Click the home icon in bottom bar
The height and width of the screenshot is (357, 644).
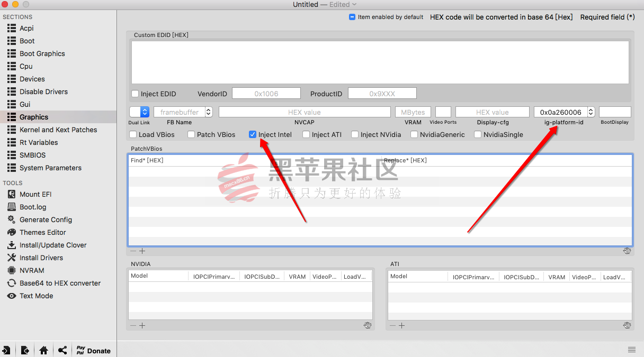tap(44, 350)
